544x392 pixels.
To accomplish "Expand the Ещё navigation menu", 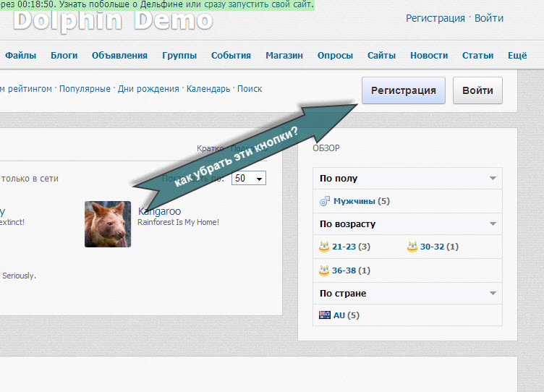I will (x=517, y=56).
